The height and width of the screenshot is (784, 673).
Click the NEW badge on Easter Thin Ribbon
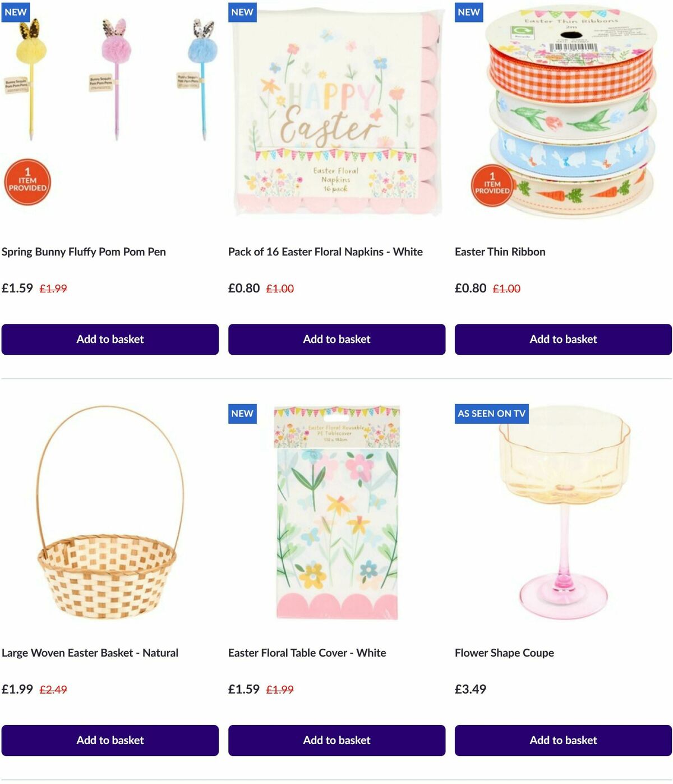click(469, 11)
